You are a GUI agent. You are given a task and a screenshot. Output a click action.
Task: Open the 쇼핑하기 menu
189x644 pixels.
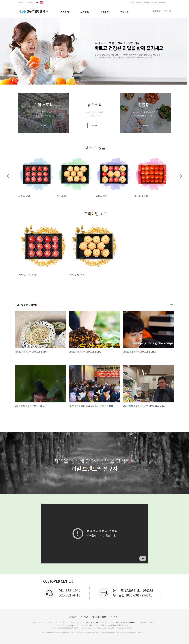tap(104, 12)
